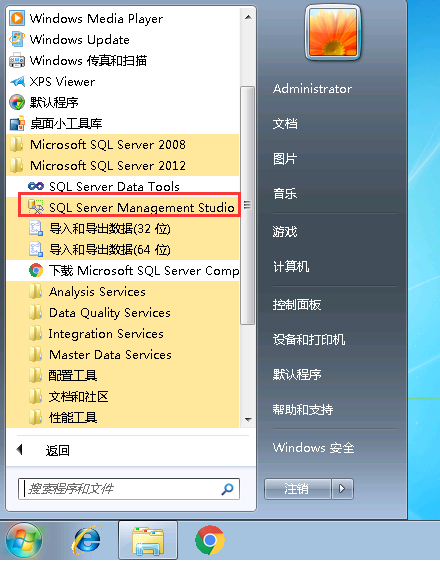
Task: Open Internet Explorer from taskbar
Action: (x=86, y=540)
